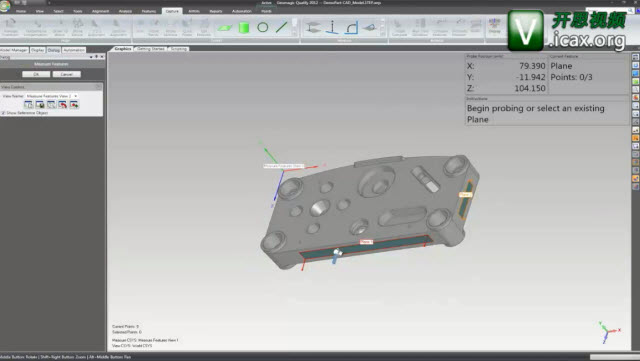Click the first view layout icon in View Control
The height and width of the screenshot is (361, 640).
pos(29,105)
